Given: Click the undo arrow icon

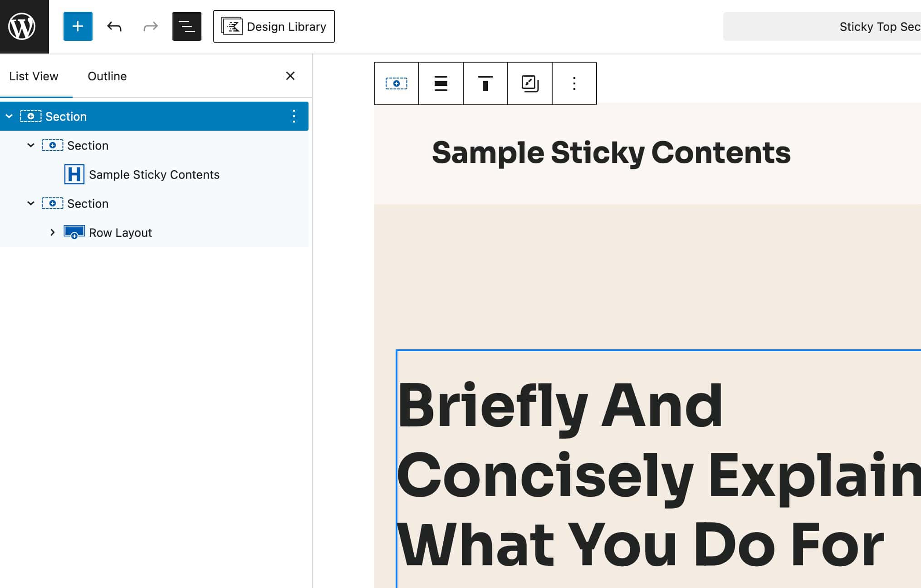Looking at the screenshot, I should (x=114, y=26).
